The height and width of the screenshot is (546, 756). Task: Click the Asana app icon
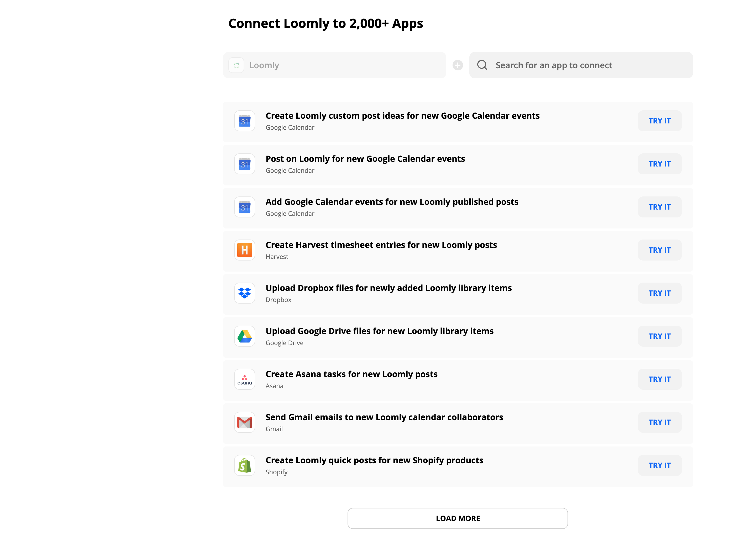pyautogui.click(x=244, y=379)
